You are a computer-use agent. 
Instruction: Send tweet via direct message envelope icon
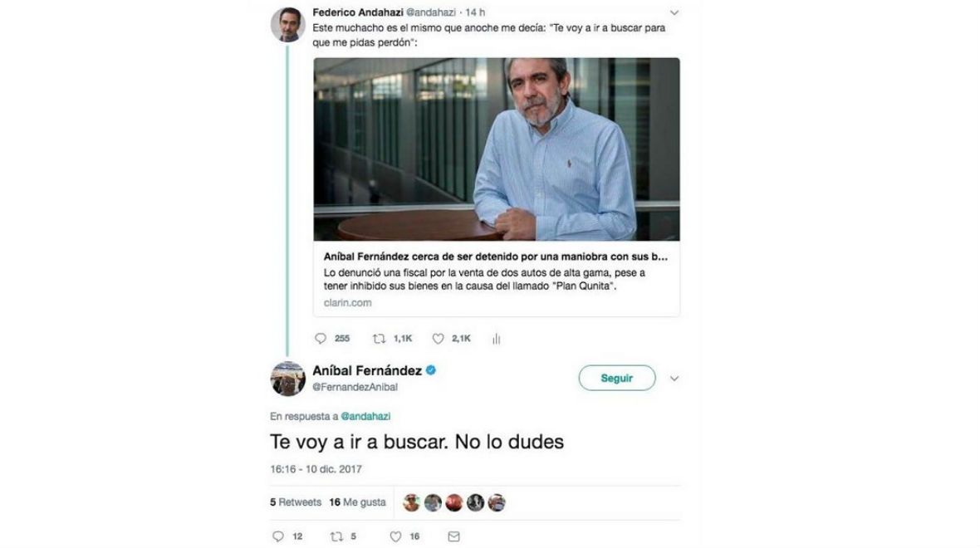(x=453, y=536)
